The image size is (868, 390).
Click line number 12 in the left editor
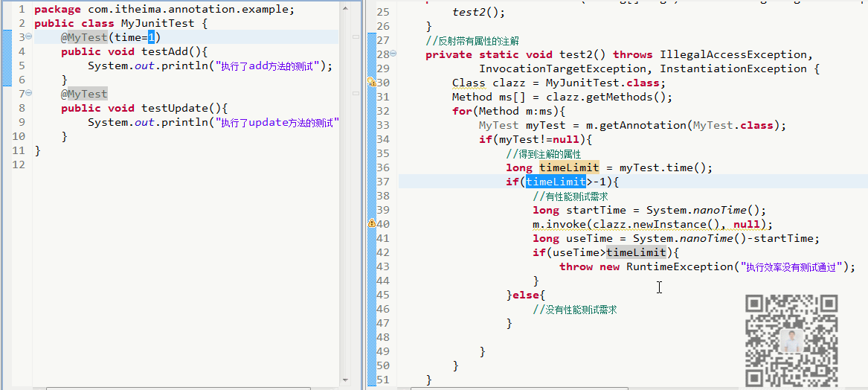(x=19, y=164)
